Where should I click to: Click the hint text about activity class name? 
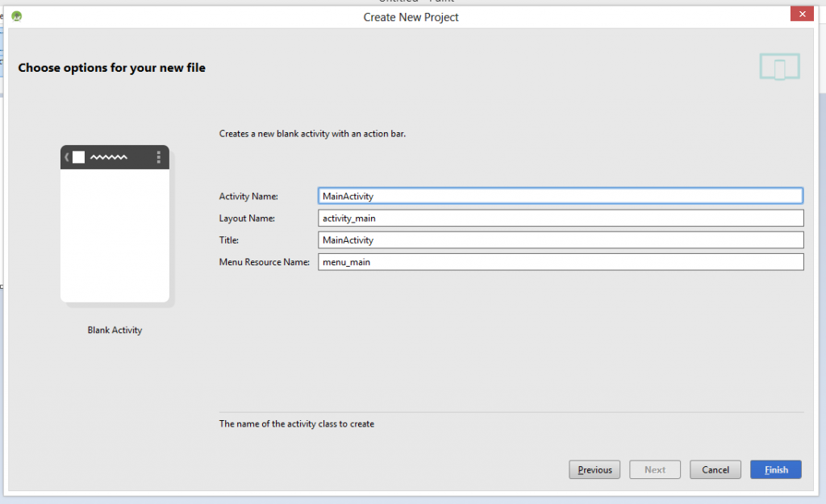(296, 424)
